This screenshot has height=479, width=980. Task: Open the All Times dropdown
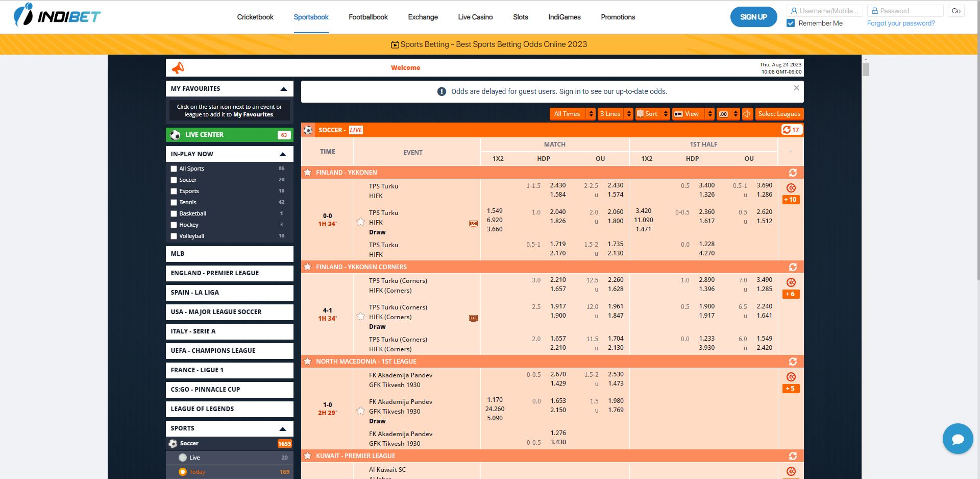coord(572,114)
